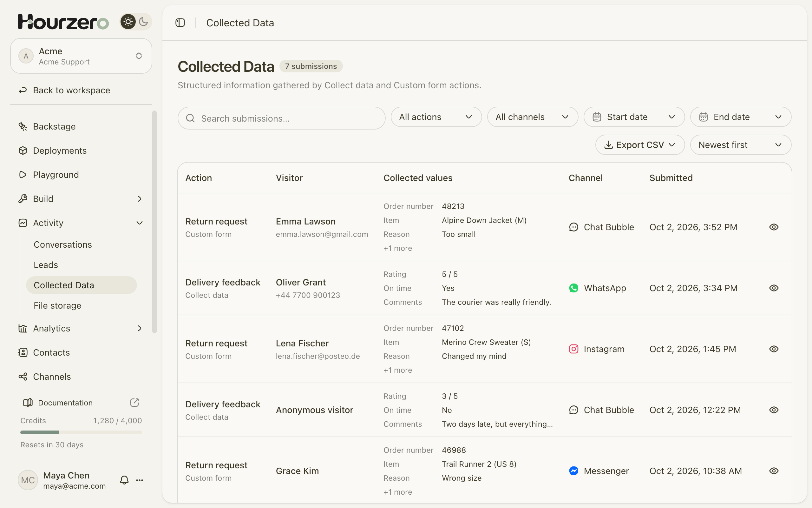Screen dimensions: 812x508
Task: Open Conversations sub-item
Action: [82, 244]
